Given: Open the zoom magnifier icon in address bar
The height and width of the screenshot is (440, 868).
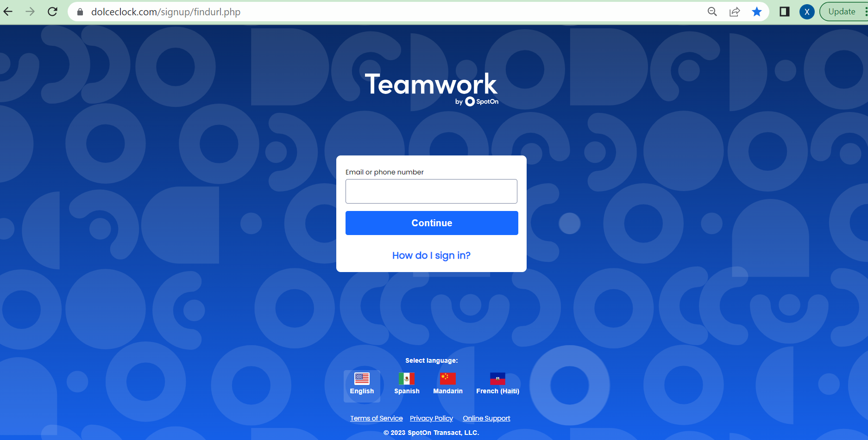Looking at the screenshot, I should pos(712,12).
